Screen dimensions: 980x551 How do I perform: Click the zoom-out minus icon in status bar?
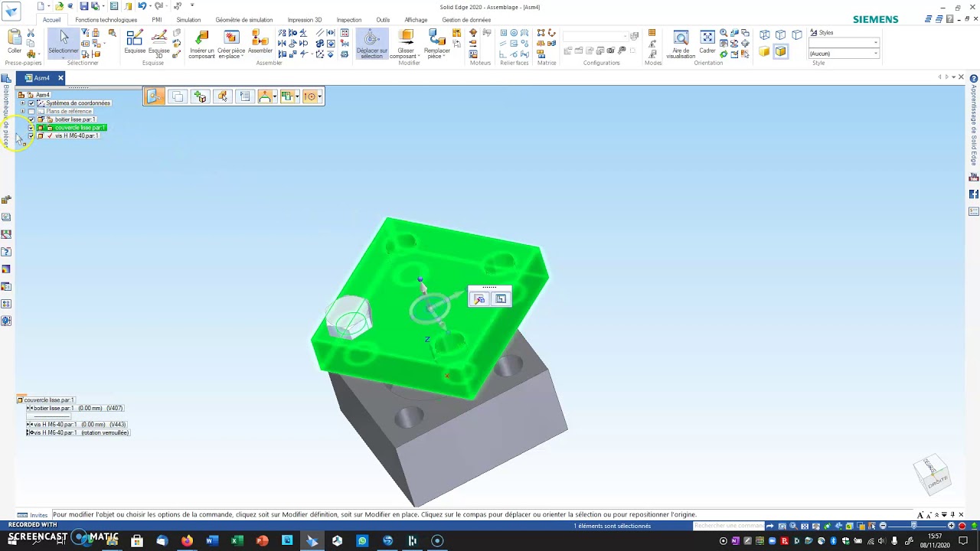(883, 526)
